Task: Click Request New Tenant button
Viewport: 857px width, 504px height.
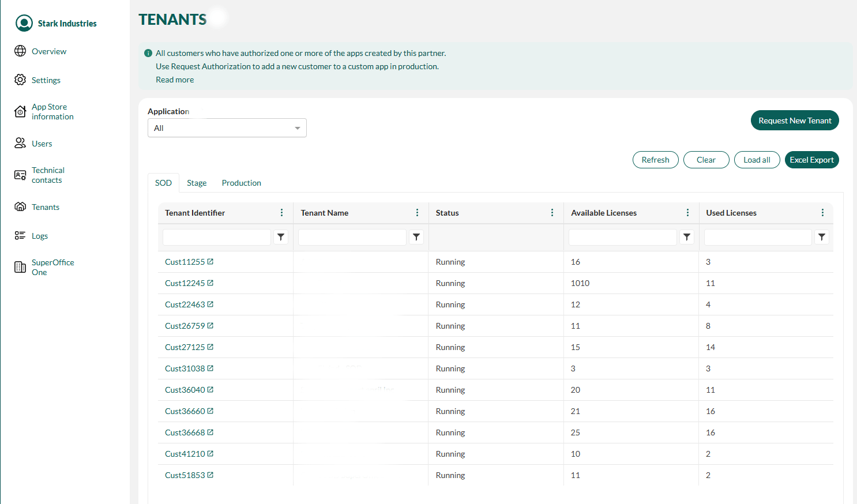Action: [795, 121]
